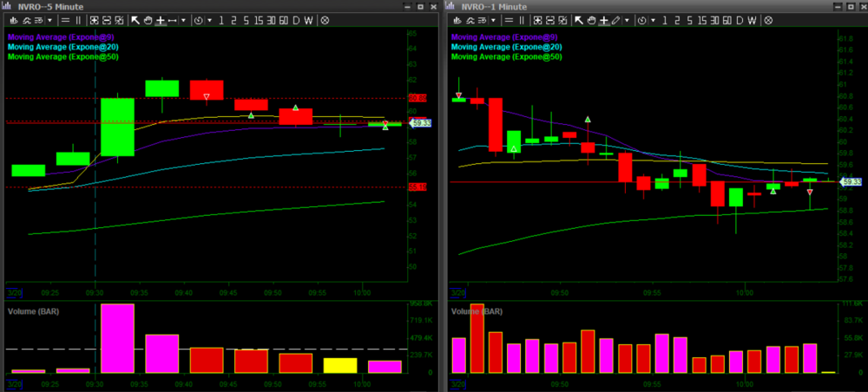Set the 1 Minute chart to Daily interval

(x=740, y=19)
